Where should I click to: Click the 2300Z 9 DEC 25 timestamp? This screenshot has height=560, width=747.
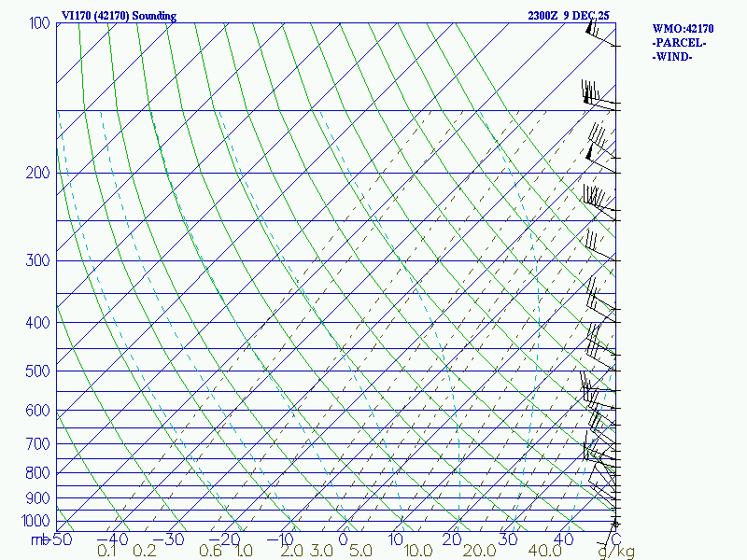pyautogui.click(x=569, y=16)
